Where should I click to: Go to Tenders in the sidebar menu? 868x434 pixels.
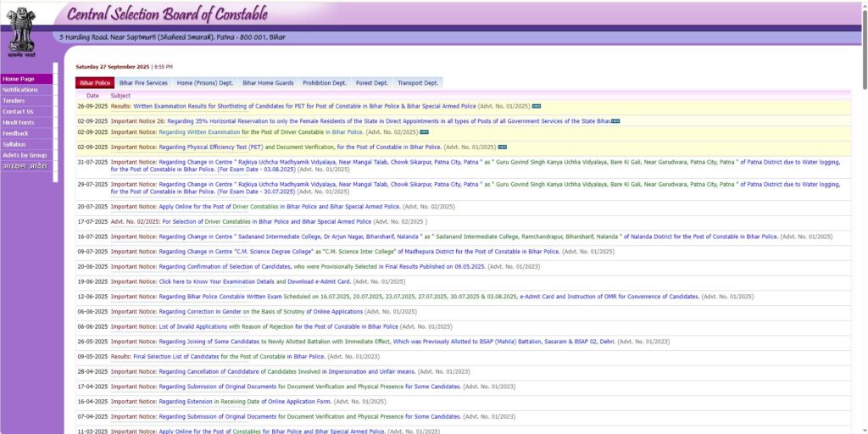tap(14, 101)
